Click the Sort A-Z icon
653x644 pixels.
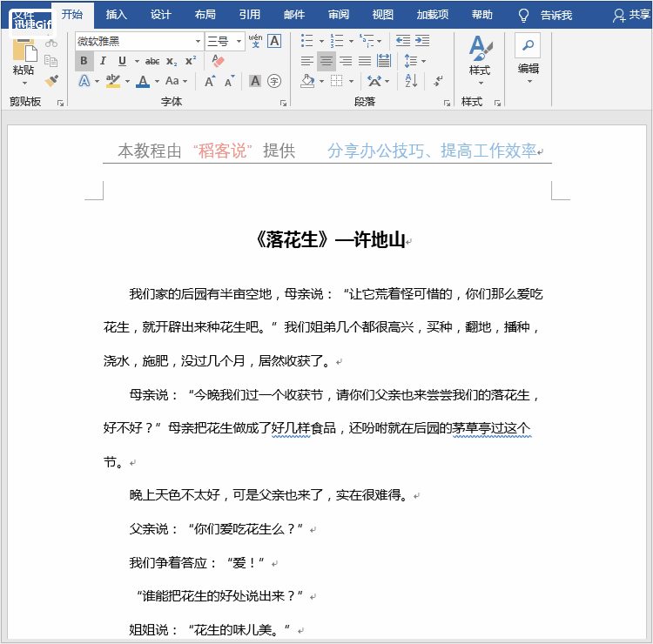point(411,81)
